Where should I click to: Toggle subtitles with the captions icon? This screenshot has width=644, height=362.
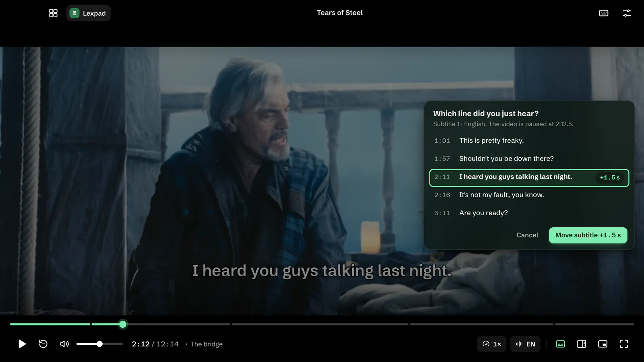pos(560,344)
